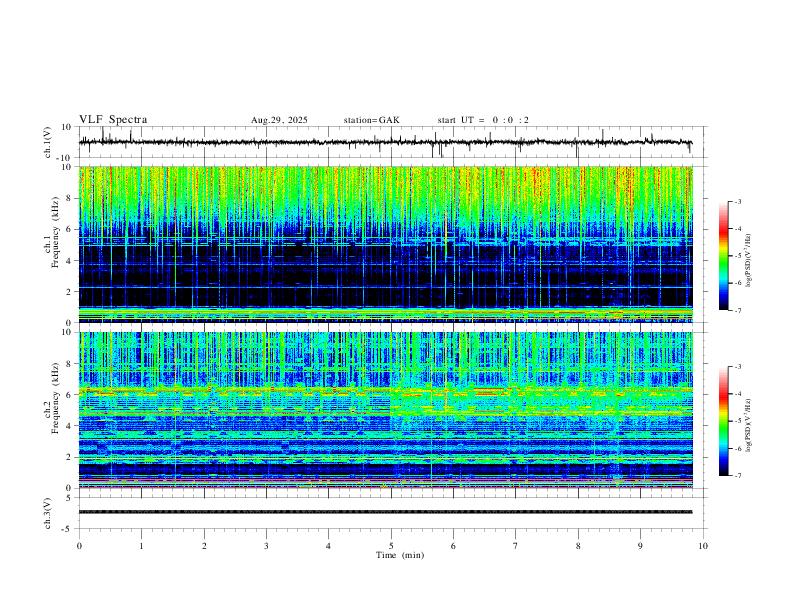The width and height of the screenshot is (792, 612).
Task: Click the ch.1 voltage waveform trace
Action: (385, 142)
